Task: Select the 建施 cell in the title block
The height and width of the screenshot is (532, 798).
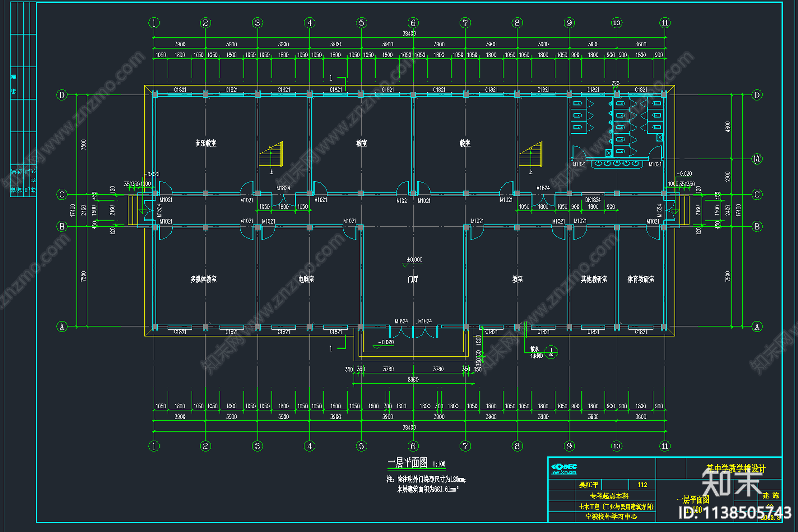Action: [x=771, y=495]
